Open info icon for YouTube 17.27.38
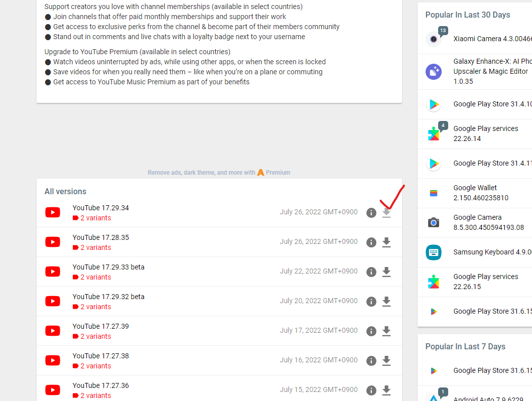Screen dimensions: 532x401 coord(371,361)
